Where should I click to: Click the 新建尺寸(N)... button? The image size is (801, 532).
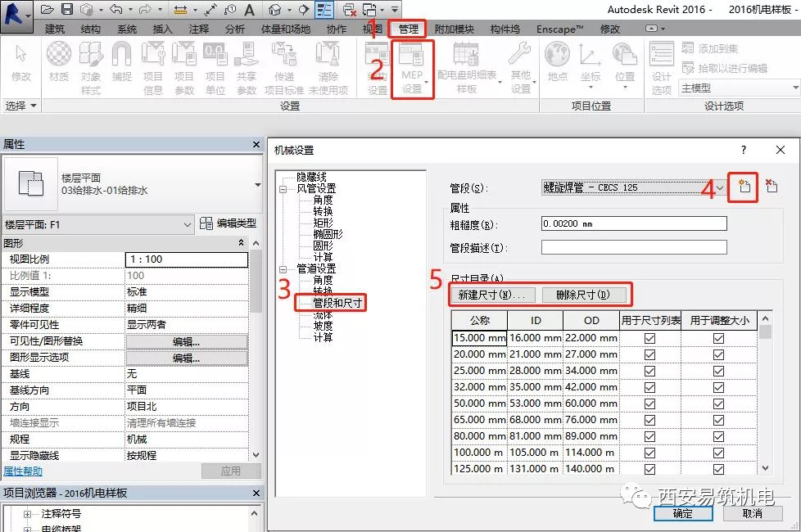[x=494, y=295]
